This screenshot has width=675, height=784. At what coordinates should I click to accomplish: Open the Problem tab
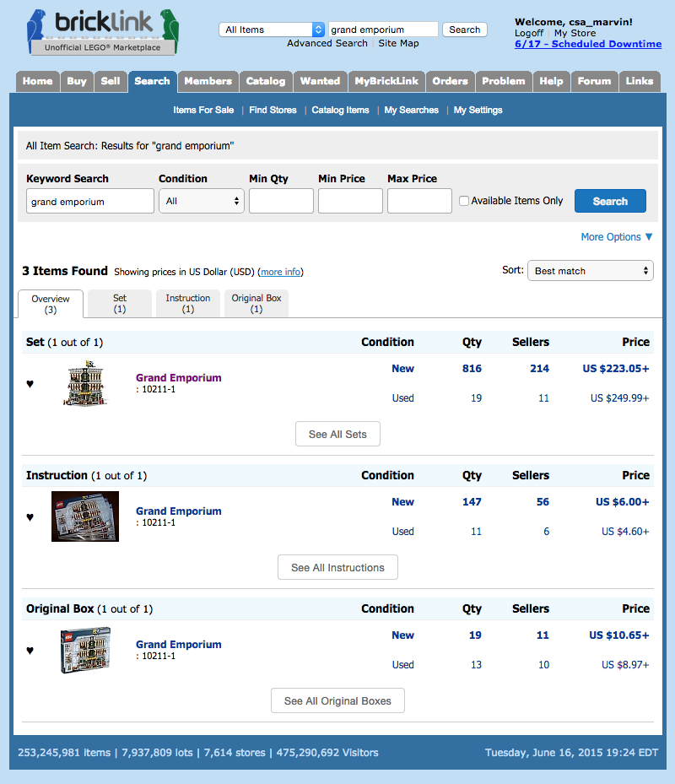504,81
